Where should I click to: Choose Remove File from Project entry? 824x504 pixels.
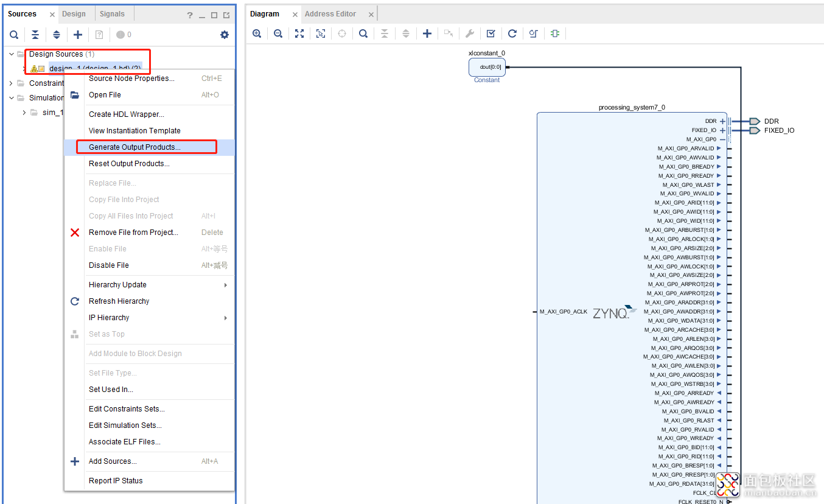[x=150, y=233]
